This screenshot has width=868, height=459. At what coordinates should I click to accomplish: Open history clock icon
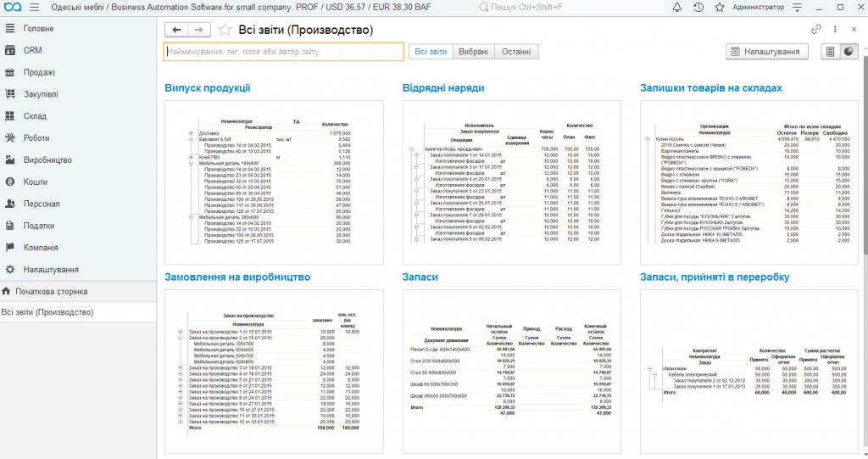click(698, 7)
